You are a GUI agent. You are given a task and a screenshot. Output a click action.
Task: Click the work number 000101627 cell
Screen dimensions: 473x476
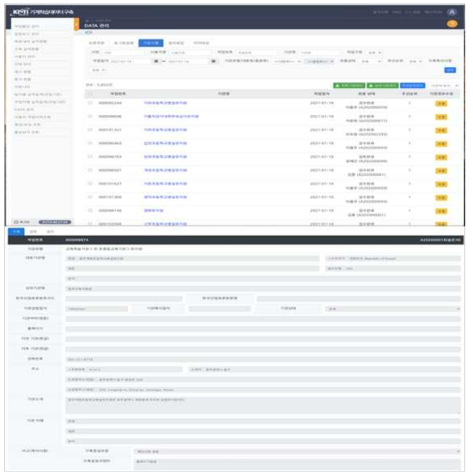tap(110, 184)
